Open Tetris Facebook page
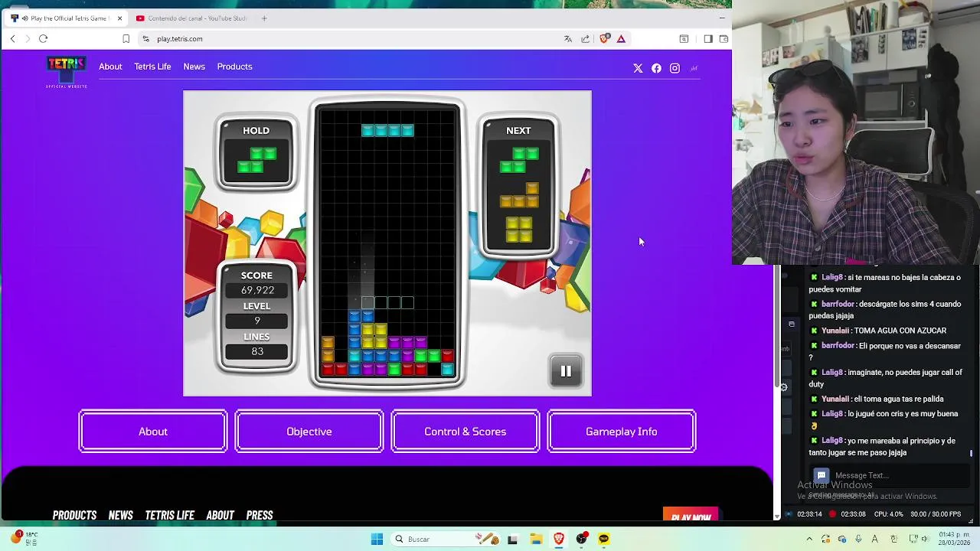Image resolution: width=980 pixels, height=551 pixels. [656, 68]
